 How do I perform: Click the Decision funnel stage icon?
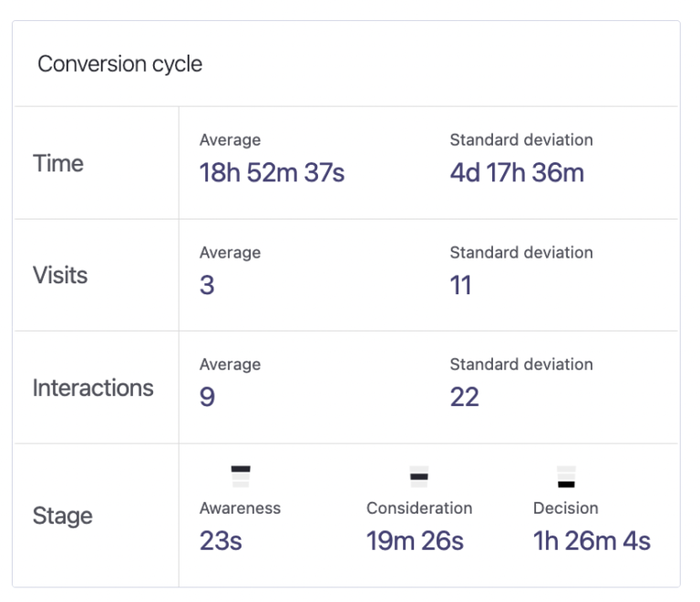pos(566,476)
